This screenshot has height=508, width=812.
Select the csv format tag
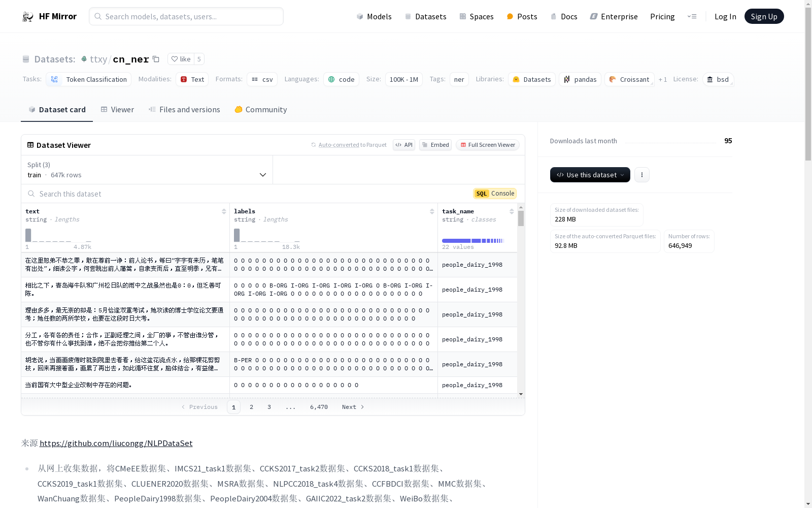(262, 79)
